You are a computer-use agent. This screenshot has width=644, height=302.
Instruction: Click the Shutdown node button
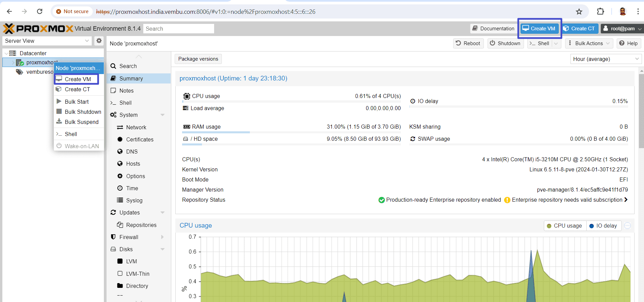click(x=505, y=43)
